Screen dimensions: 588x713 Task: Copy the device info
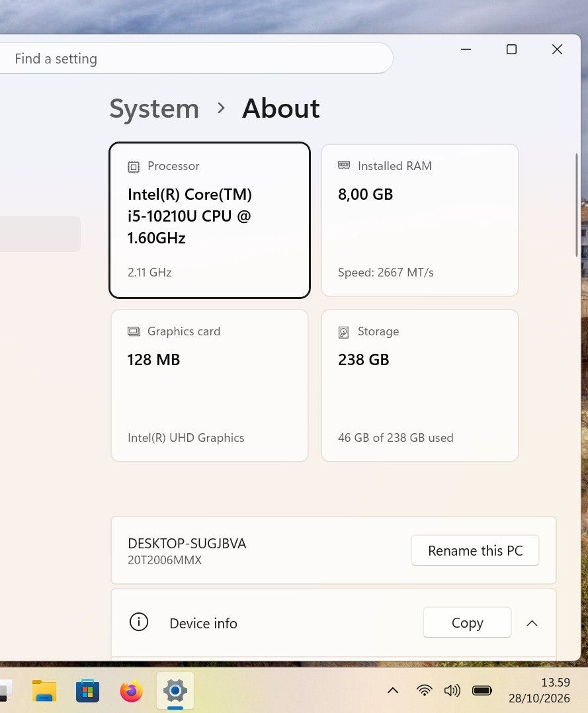click(x=467, y=622)
